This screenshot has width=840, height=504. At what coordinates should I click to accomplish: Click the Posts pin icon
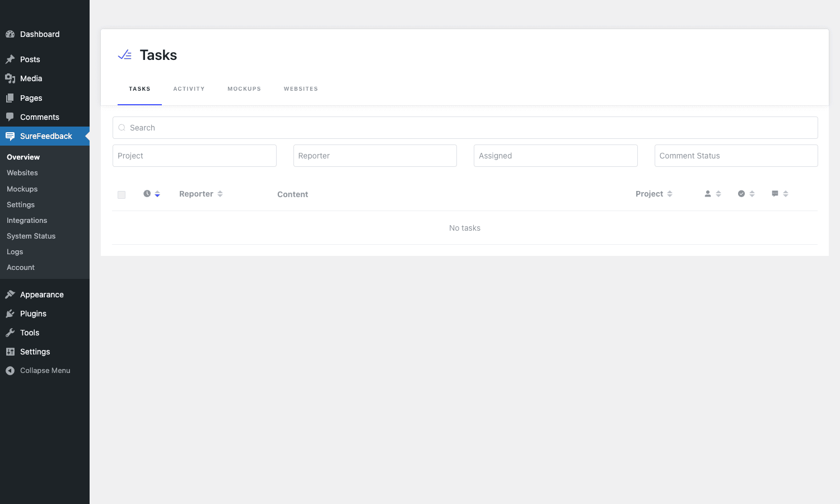click(x=10, y=59)
